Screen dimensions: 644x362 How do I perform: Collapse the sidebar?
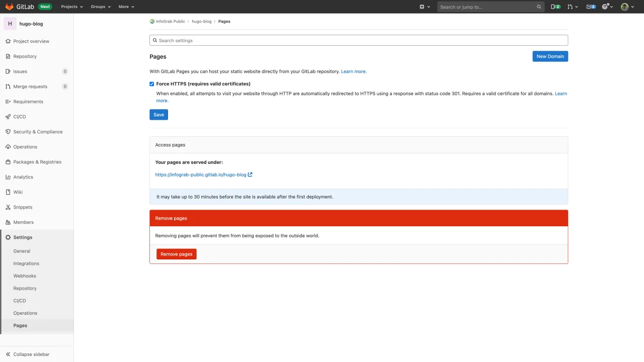pos(28,354)
